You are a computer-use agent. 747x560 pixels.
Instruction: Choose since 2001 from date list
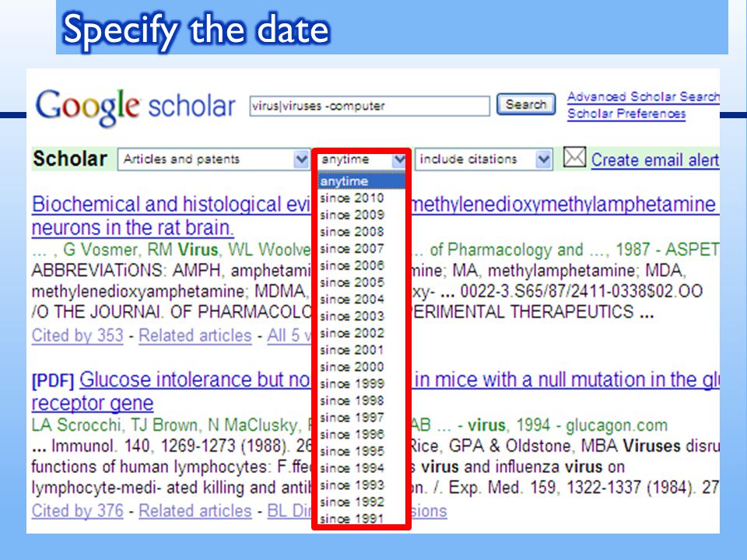click(362, 350)
